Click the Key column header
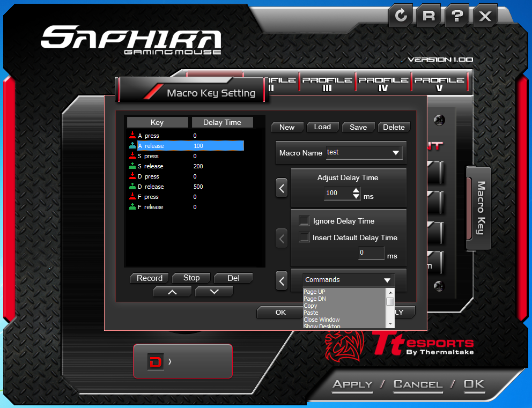The width and height of the screenshot is (532, 408). click(x=157, y=122)
